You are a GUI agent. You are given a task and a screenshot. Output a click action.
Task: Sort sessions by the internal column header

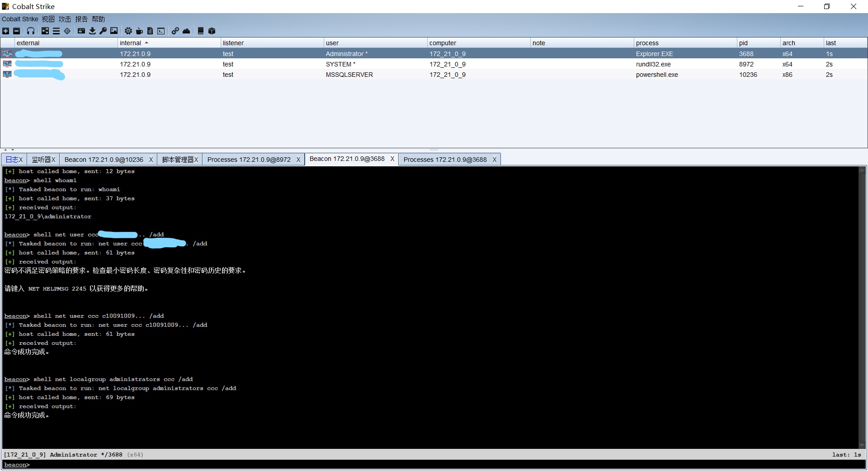pyautogui.click(x=169, y=43)
